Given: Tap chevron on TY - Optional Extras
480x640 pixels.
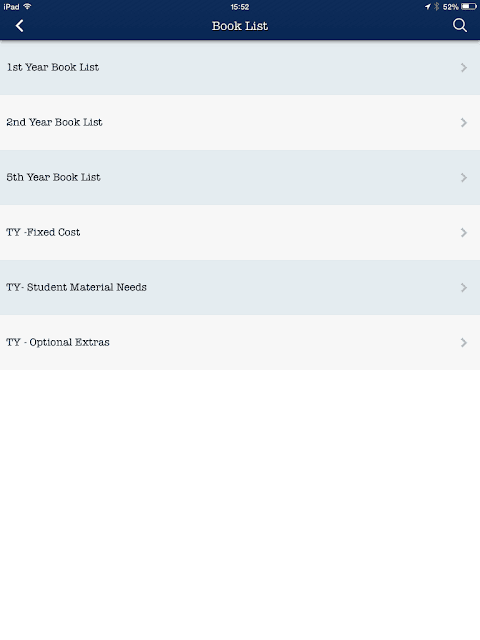Looking at the screenshot, I should click(464, 342).
